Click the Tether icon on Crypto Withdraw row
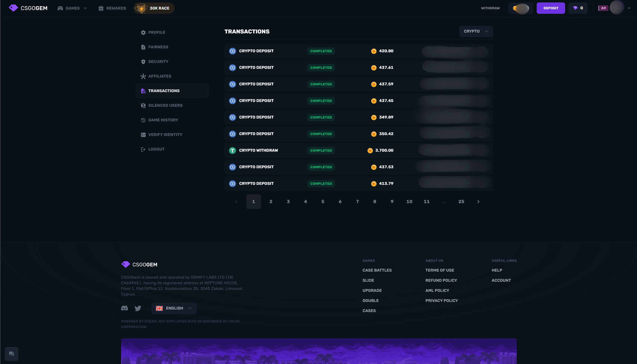This screenshot has width=637, height=364. pyautogui.click(x=232, y=151)
